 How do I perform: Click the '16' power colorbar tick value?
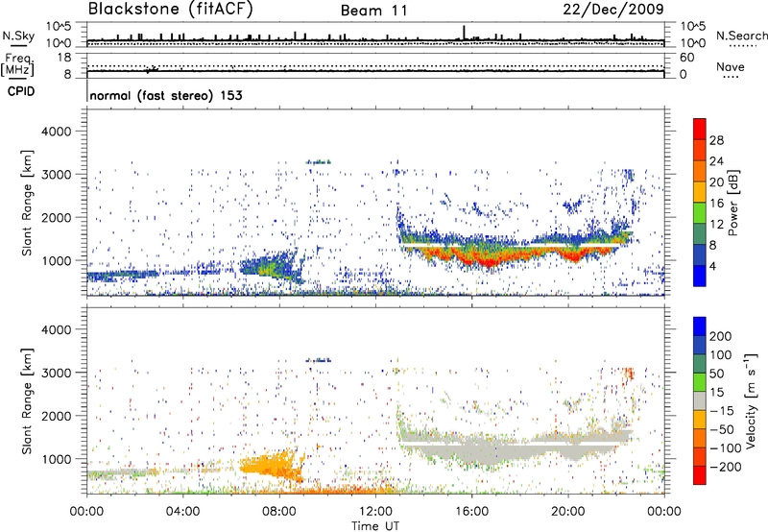[x=716, y=204]
